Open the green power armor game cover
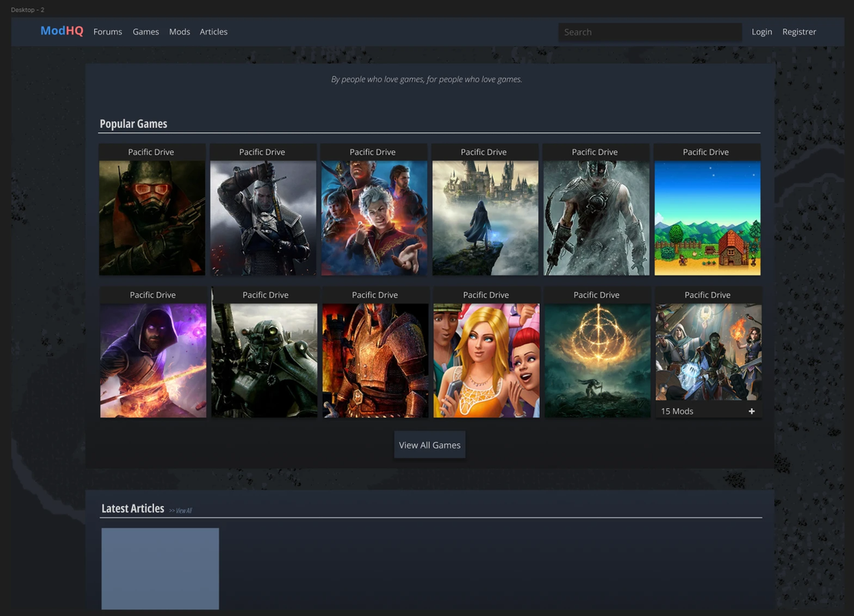Viewport: 854px width, 616px height. pyautogui.click(x=264, y=360)
